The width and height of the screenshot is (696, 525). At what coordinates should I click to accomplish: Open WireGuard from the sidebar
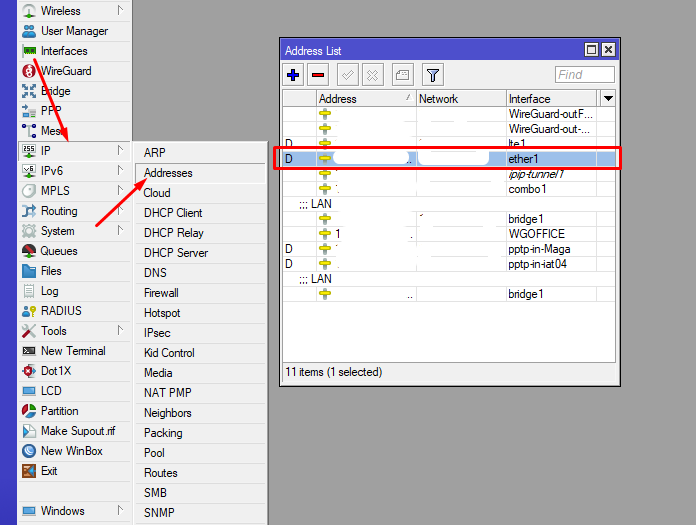coord(65,71)
